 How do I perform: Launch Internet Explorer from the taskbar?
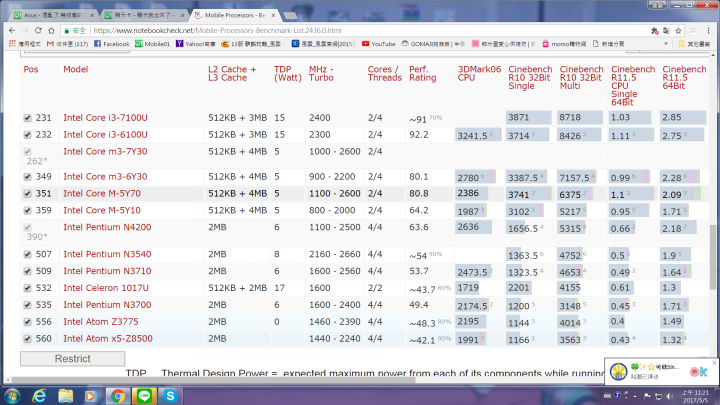click(x=39, y=396)
